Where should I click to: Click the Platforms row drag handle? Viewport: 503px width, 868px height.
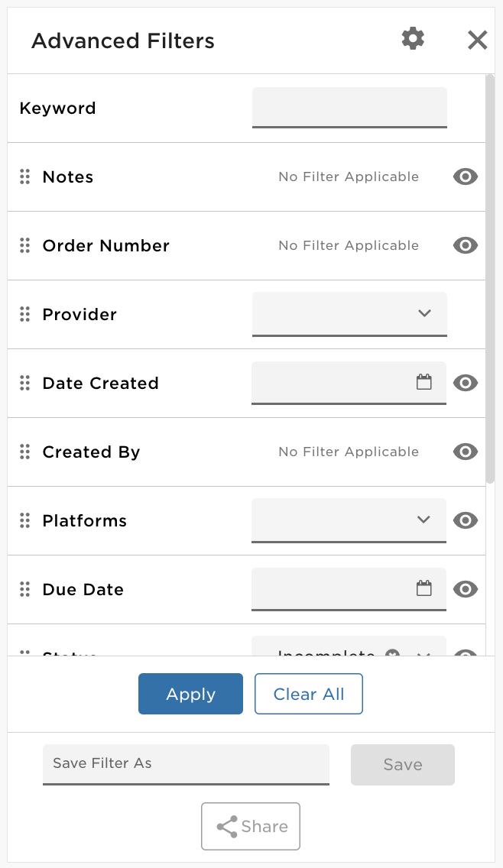(x=25, y=520)
